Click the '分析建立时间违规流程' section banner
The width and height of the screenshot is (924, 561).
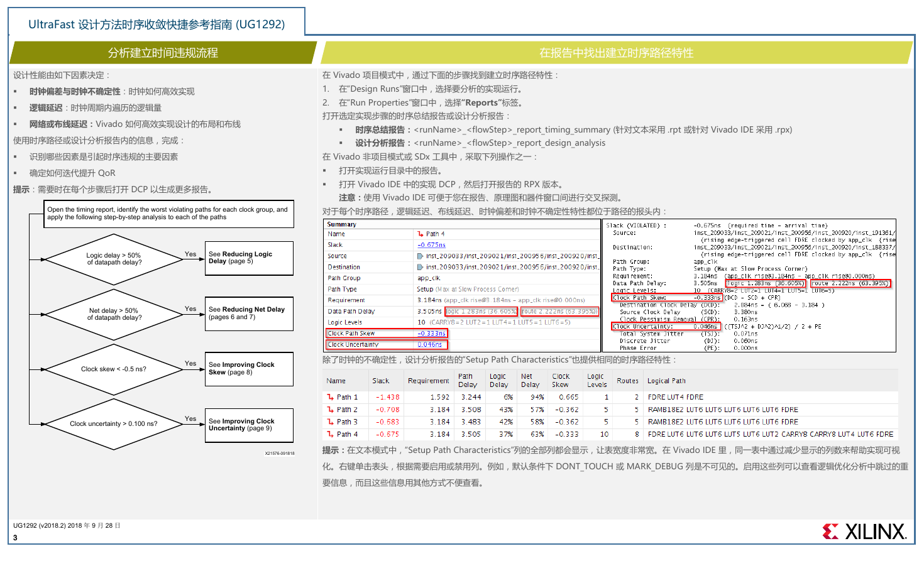pos(163,53)
